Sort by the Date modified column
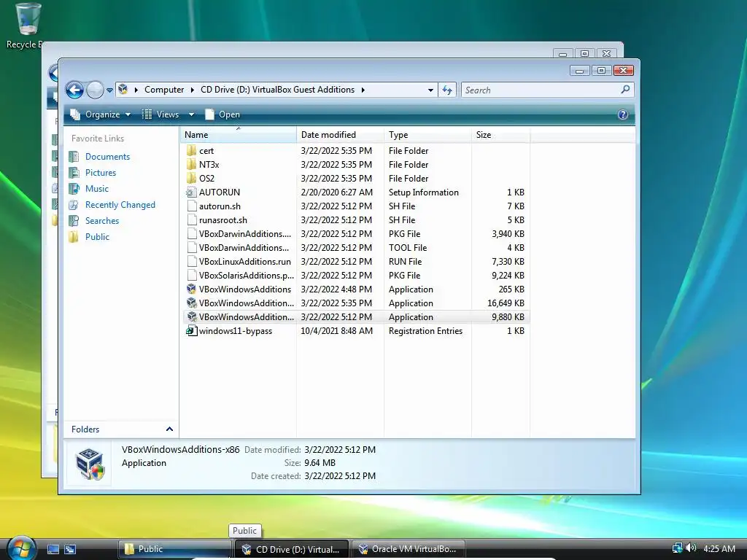Viewport: 747px width, 560px height. coord(340,135)
